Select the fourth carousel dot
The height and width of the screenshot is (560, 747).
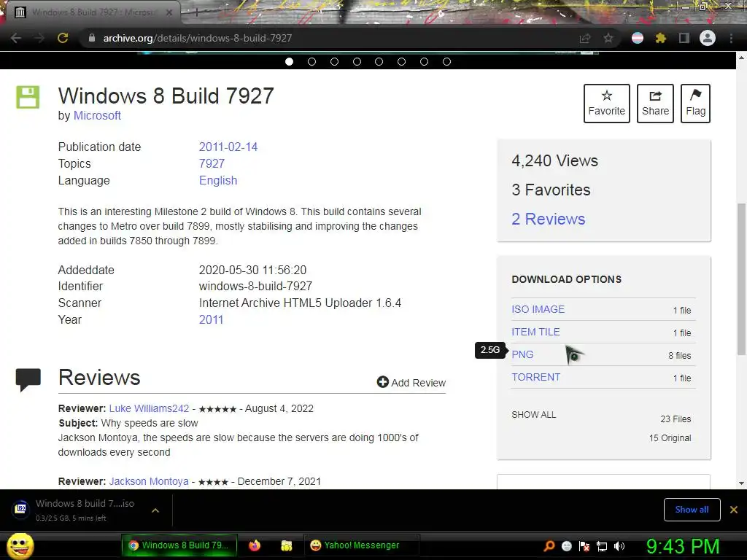tap(357, 61)
